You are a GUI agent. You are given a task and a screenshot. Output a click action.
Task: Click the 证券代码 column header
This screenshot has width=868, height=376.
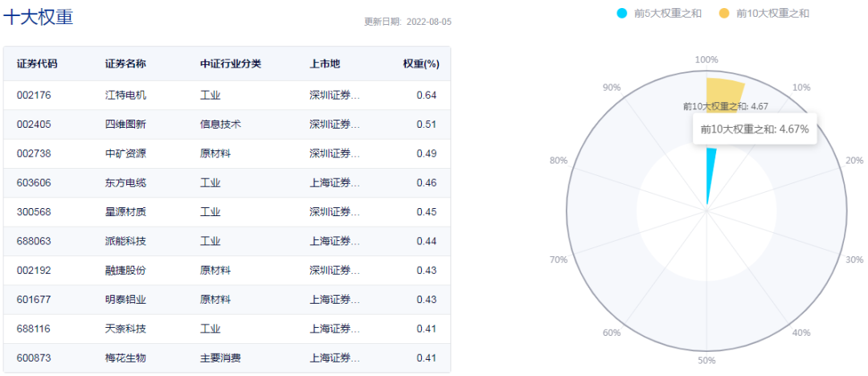36,63
